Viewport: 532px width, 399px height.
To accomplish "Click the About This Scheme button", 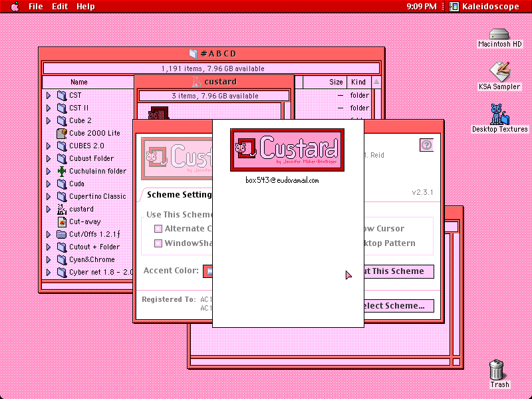I will [x=398, y=271].
